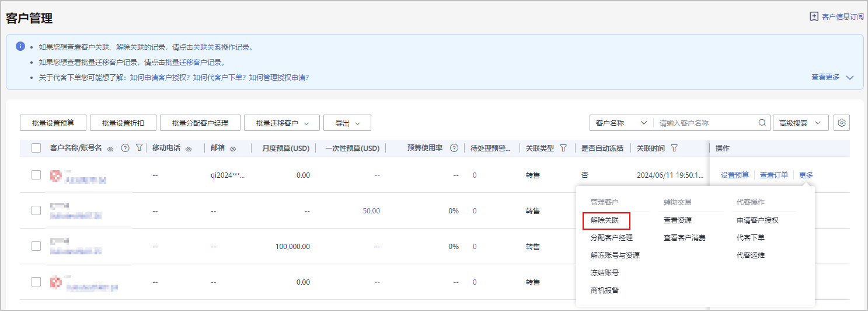The image size is (868, 311).
Task: Tick the select-all checkbox in the table header
Action: point(36,148)
